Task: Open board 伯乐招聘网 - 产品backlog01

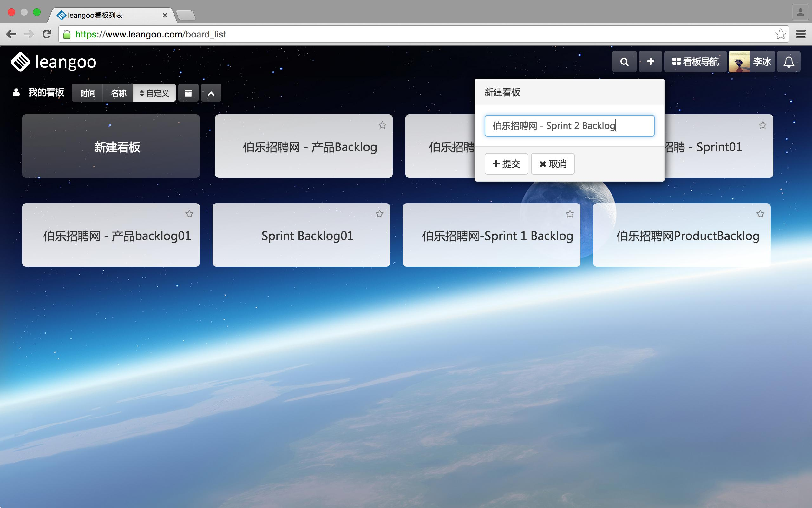Action: click(111, 235)
